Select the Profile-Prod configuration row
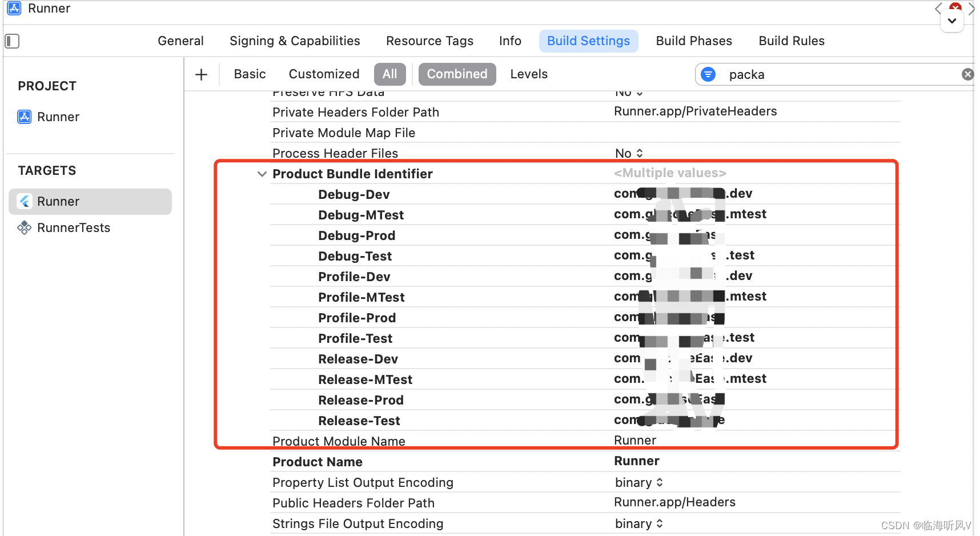The width and height of the screenshot is (980, 536). point(585,318)
